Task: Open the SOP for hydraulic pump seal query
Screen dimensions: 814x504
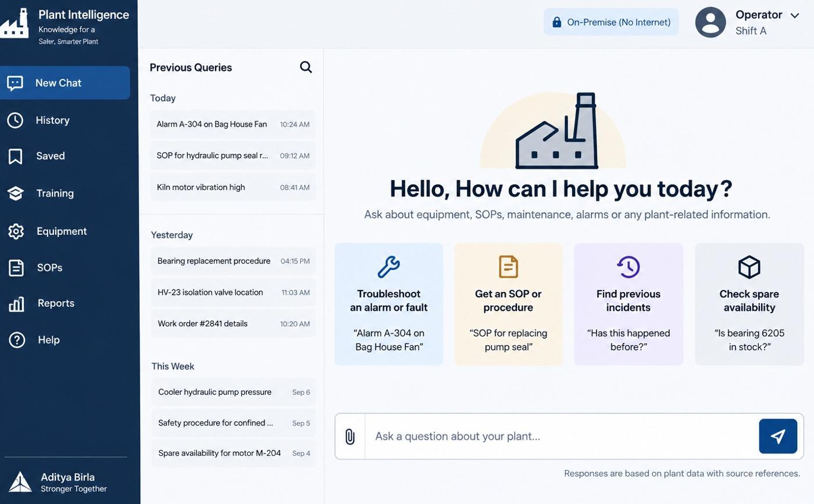Action: (233, 156)
